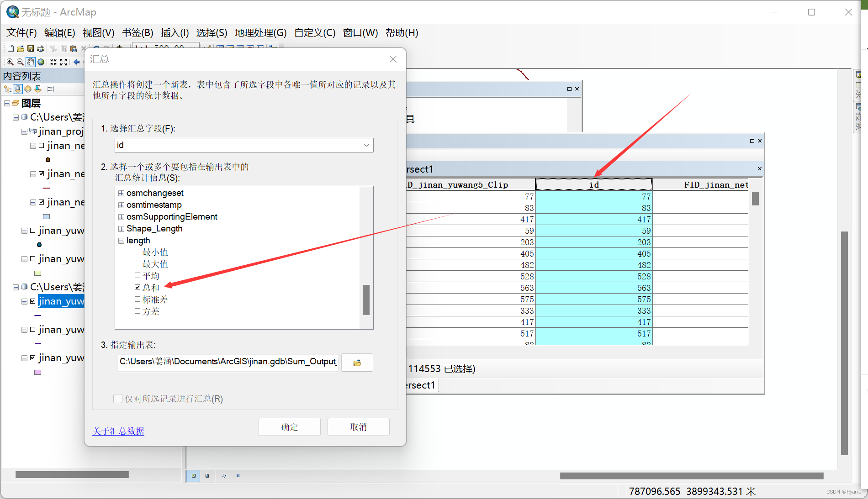This screenshot has width=868, height=499.
Task: Open the 编辑(E) menu
Action: click(x=59, y=33)
